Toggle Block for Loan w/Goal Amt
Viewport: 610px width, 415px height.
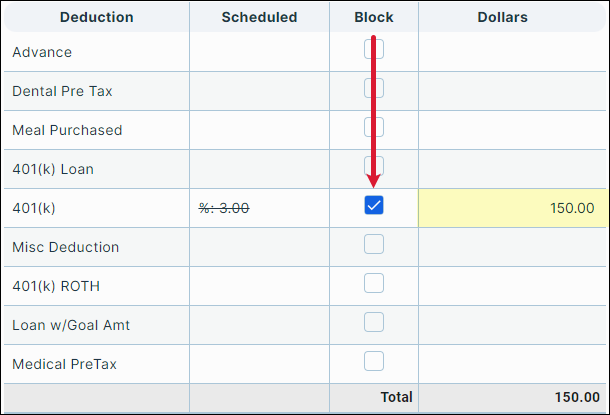374,322
